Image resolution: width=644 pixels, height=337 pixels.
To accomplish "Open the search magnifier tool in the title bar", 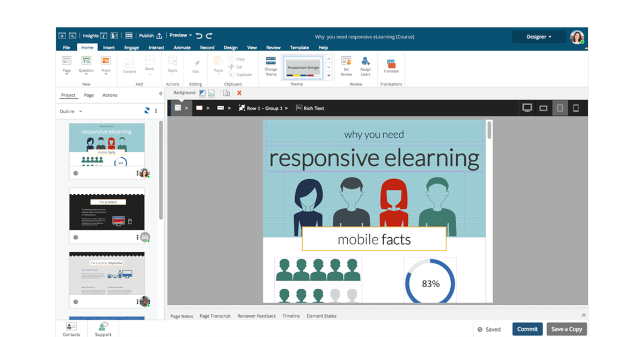I will [x=72, y=36].
